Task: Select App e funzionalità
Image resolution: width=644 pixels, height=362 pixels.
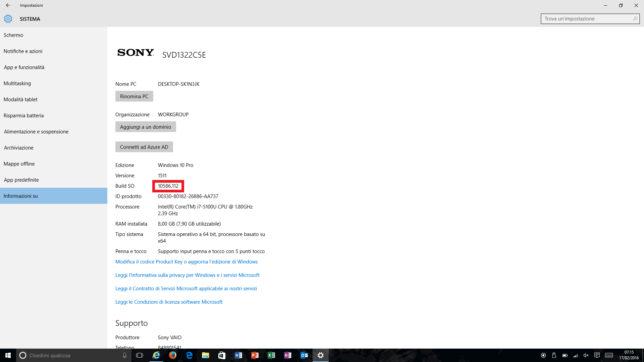Action: [x=54, y=67]
